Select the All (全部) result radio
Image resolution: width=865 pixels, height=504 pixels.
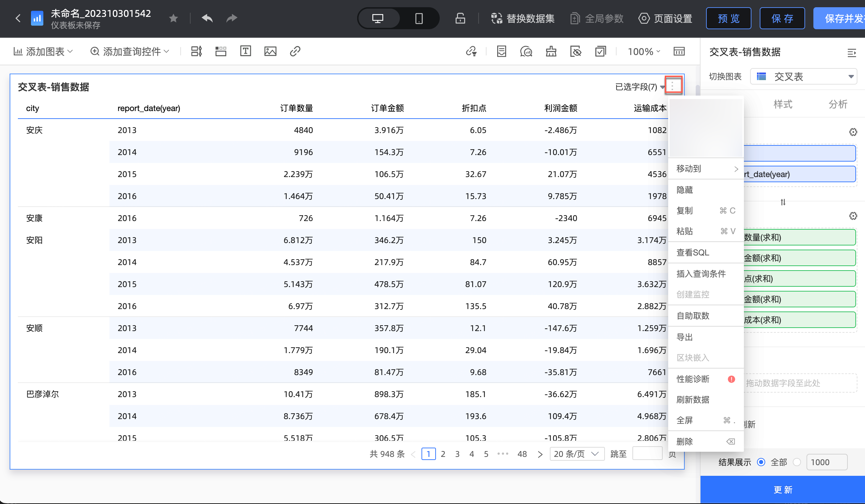tap(761, 462)
